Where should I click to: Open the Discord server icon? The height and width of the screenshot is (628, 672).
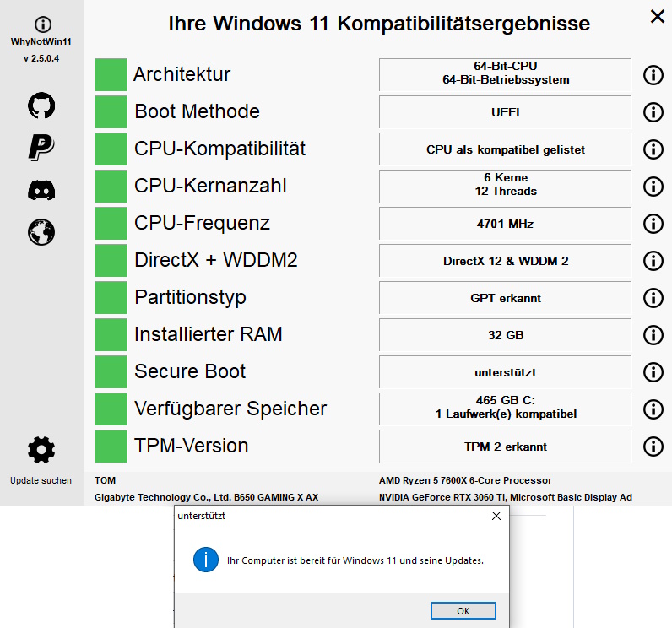pos(41,190)
